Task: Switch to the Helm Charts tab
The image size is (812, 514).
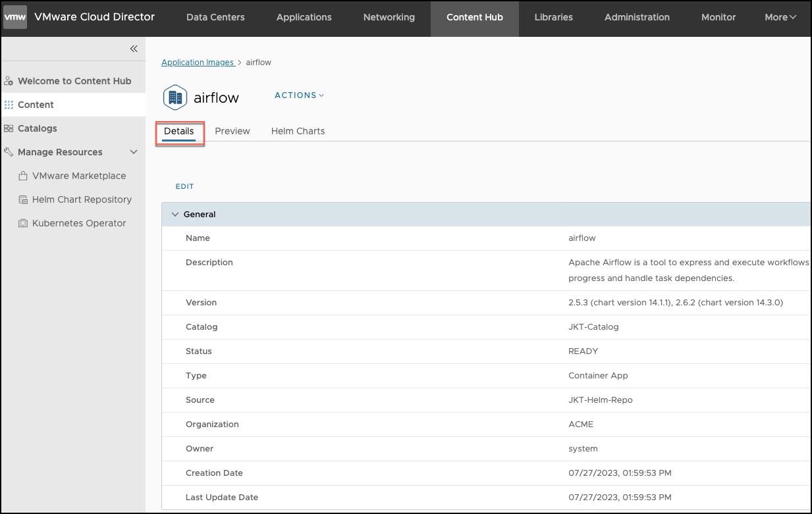Action: [x=298, y=131]
